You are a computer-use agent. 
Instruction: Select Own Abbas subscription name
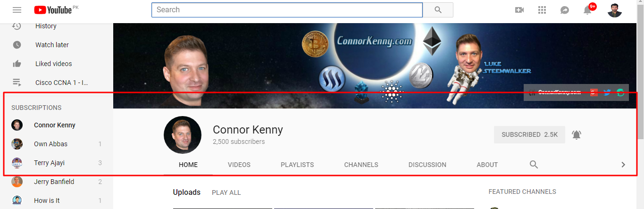pyautogui.click(x=50, y=144)
